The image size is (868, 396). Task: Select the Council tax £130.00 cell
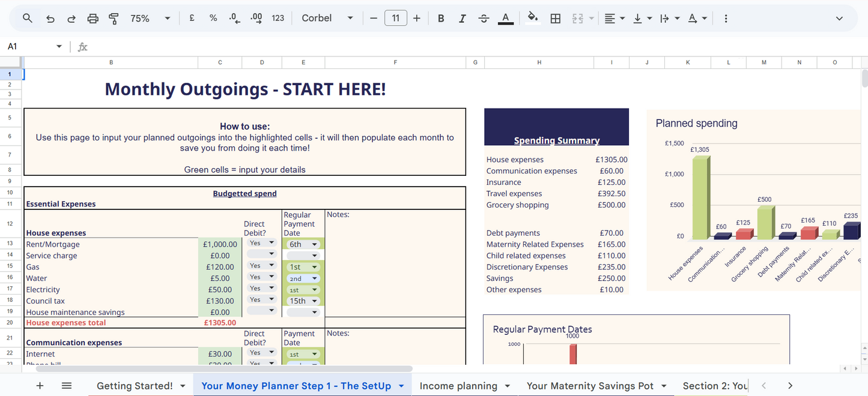click(x=220, y=301)
